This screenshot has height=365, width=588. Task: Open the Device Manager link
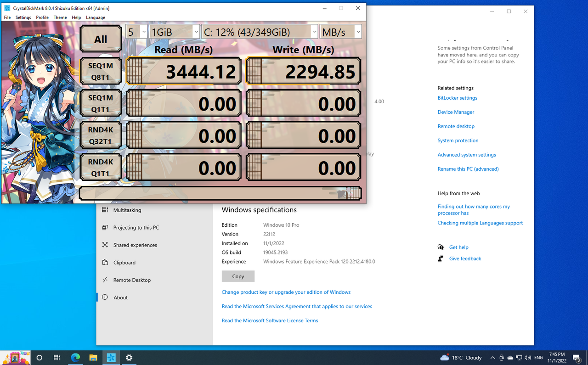point(456,112)
